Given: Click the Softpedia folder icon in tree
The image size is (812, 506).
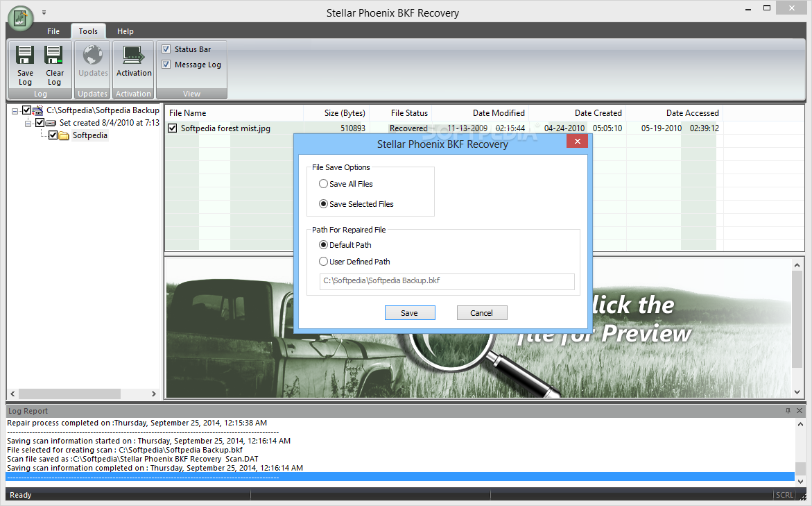Looking at the screenshot, I should [64, 136].
